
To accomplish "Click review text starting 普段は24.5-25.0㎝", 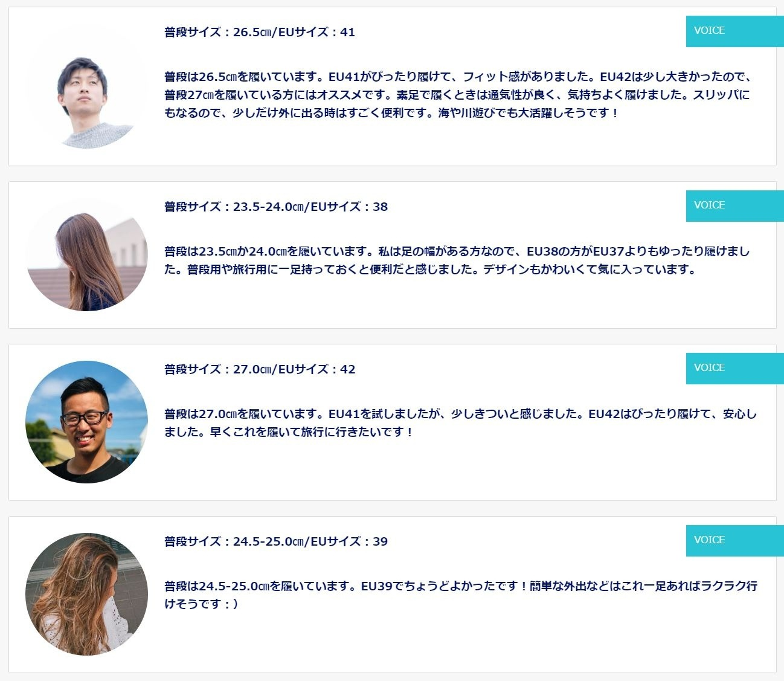I will (x=461, y=595).
